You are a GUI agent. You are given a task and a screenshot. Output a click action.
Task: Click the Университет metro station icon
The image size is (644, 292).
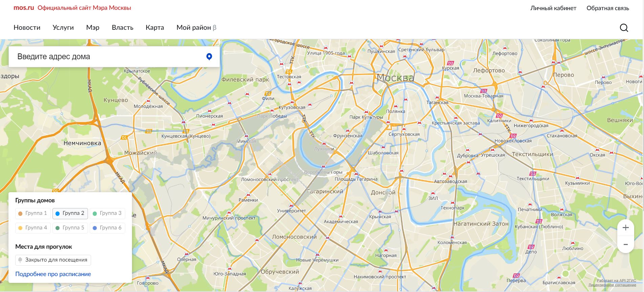click(291, 205)
